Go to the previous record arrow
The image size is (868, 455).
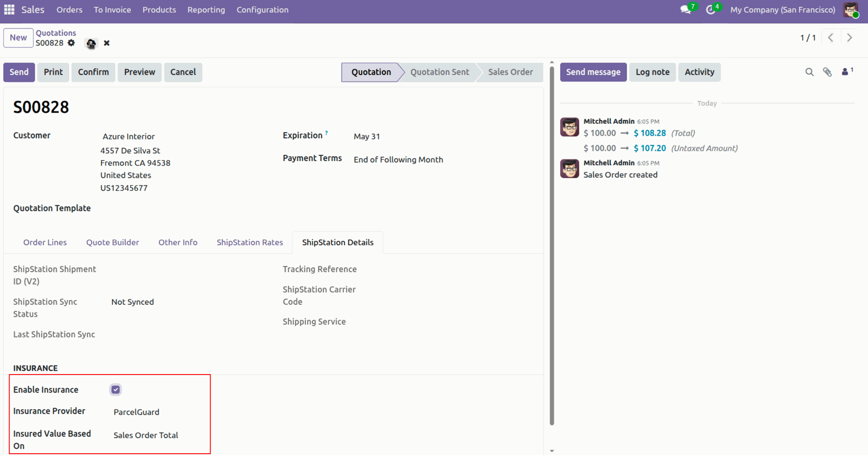[830, 38]
